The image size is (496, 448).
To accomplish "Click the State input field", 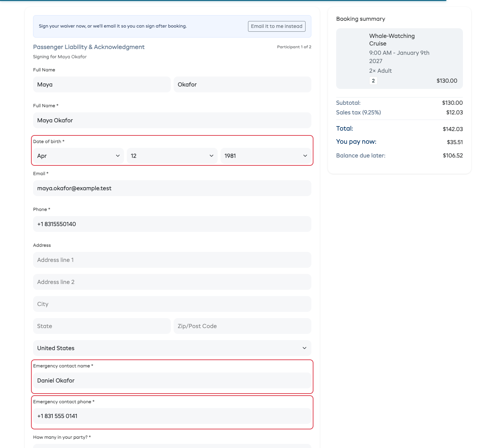I will [x=102, y=326].
